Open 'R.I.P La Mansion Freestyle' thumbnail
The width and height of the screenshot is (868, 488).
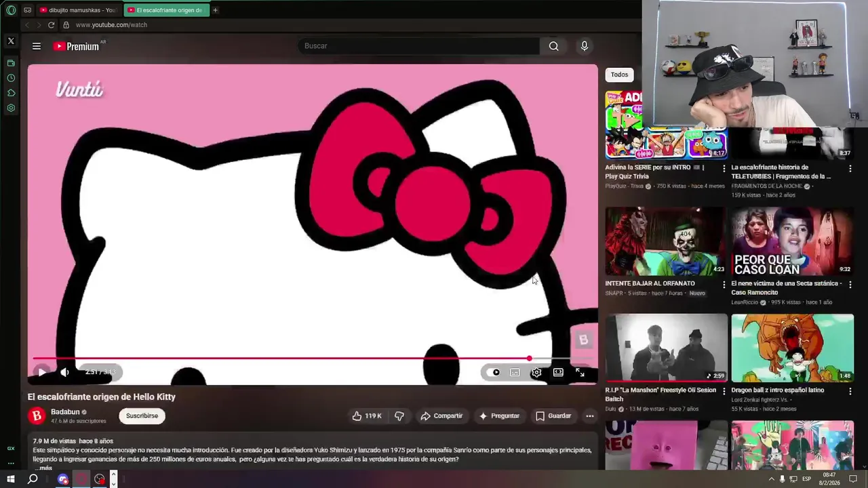point(666,348)
